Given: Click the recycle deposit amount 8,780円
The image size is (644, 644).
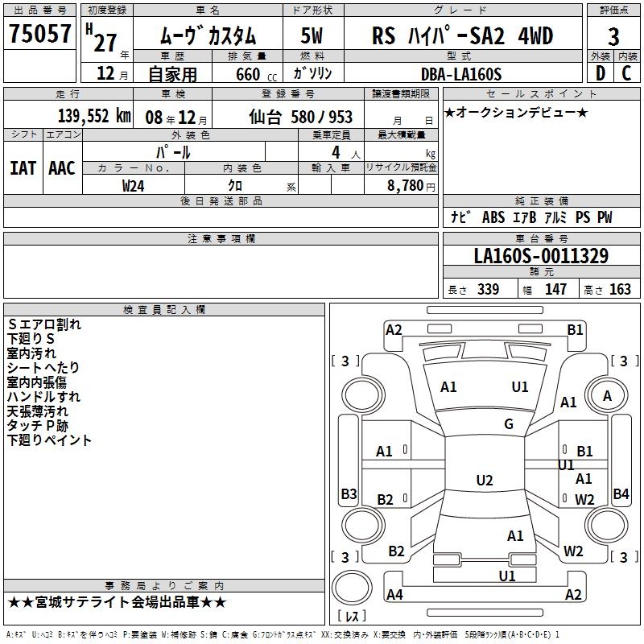Looking at the screenshot, I should [411, 185].
